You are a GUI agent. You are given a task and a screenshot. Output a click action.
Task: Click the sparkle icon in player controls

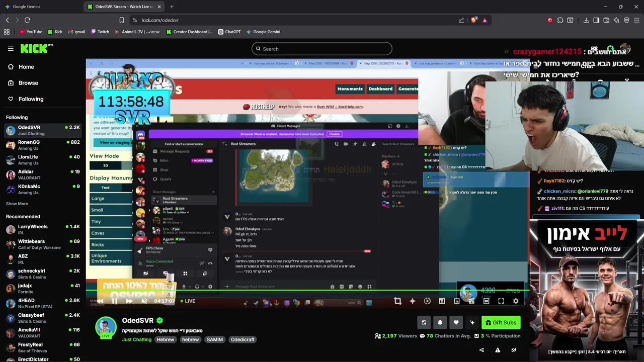[x=413, y=301]
